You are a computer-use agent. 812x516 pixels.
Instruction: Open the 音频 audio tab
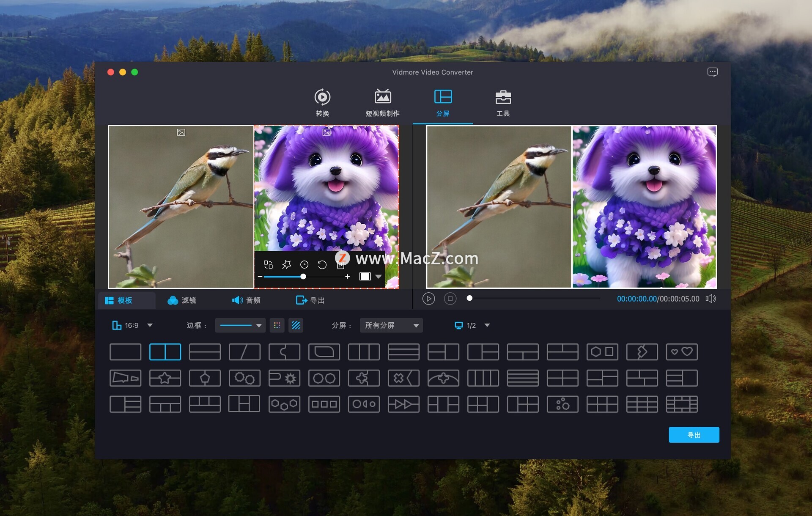pyautogui.click(x=246, y=300)
